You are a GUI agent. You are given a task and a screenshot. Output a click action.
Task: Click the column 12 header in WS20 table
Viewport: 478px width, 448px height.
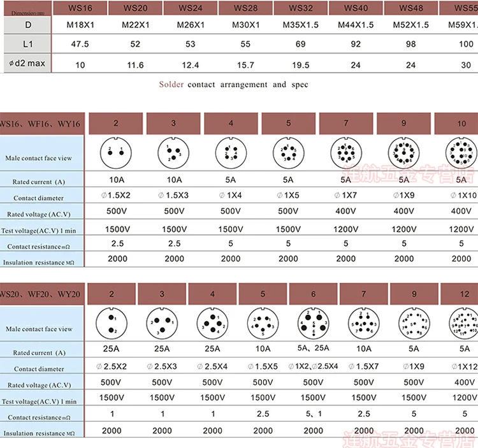point(460,294)
